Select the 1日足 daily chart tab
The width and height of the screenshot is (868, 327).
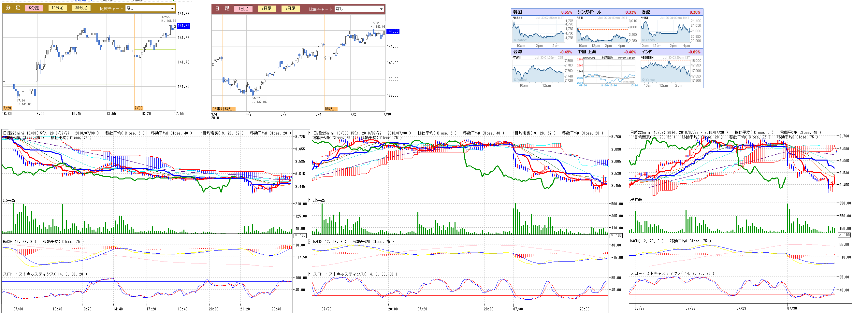pyautogui.click(x=243, y=9)
